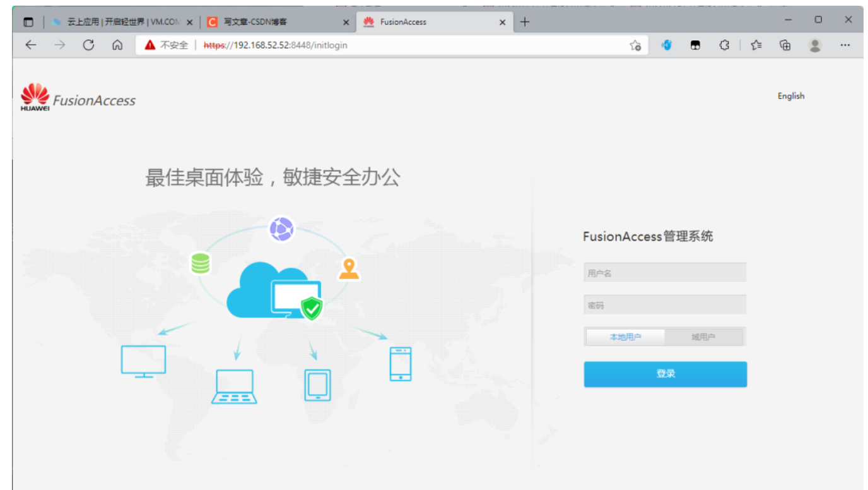Open the Collections panel
This screenshot has width=868, height=490.
coord(785,45)
